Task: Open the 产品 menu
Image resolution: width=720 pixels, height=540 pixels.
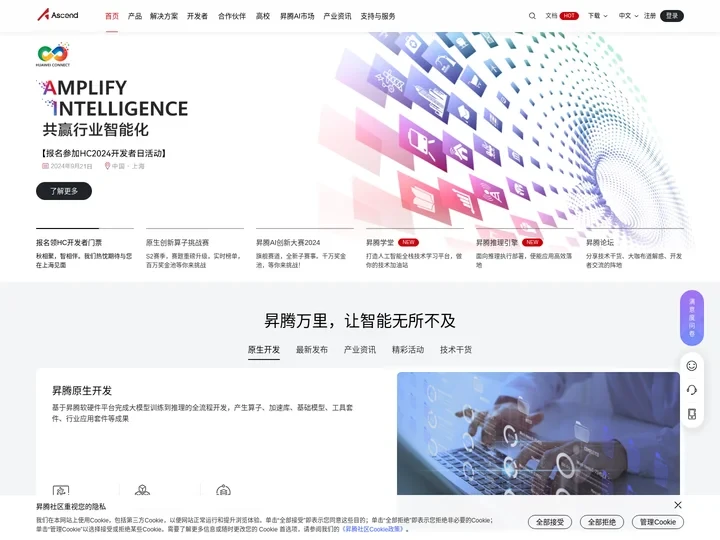Action: [x=135, y=16]
